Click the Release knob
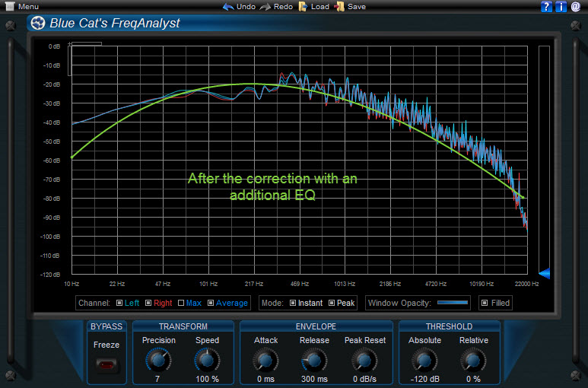The image size is (588, 388). [x=314, y=360]
